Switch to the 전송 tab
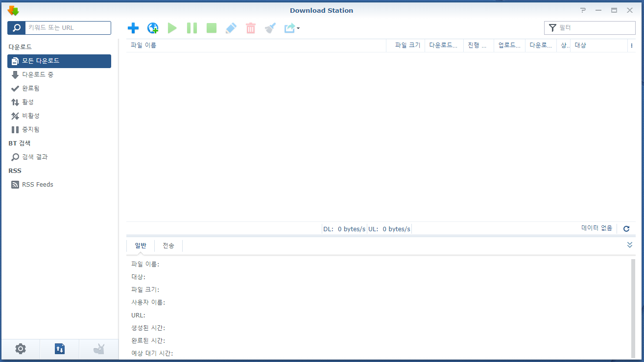 click(168, 245)
